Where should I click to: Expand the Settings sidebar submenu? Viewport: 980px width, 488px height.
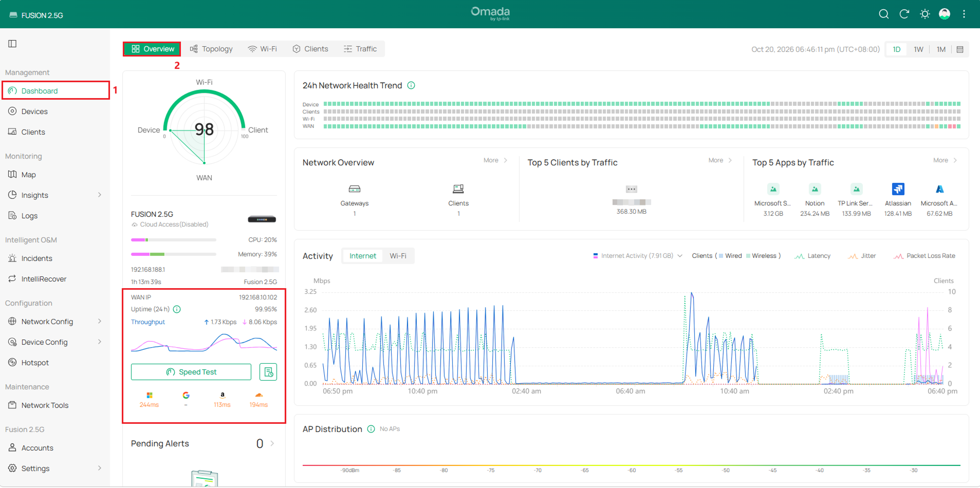(x=100, y=468)
